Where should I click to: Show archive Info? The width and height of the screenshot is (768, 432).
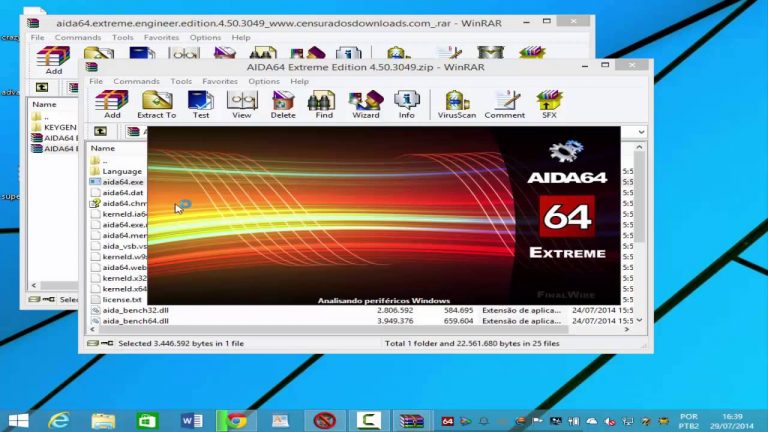pos(407,104)
